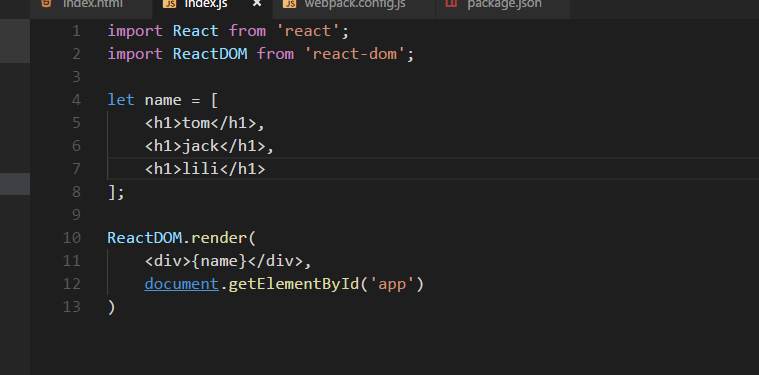Click the 'let' keyword on line 4
This screenshot has height=375, width=759.
tap(121, 100)
